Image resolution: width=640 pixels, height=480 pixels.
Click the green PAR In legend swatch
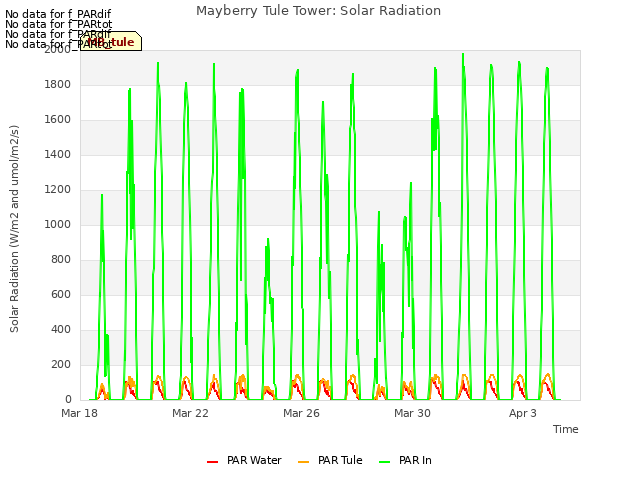[384, 462]
